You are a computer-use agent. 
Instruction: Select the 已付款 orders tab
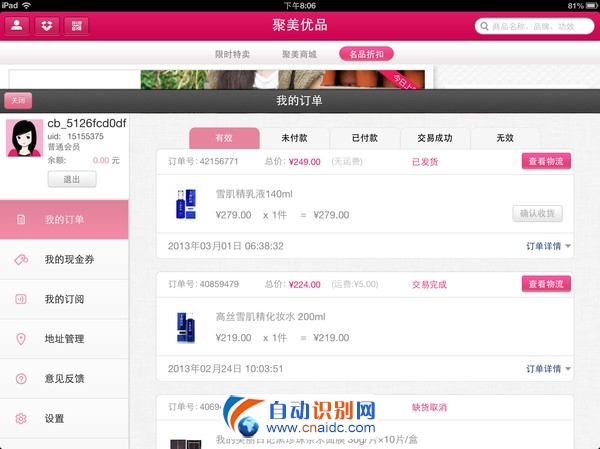coord(365,138)
